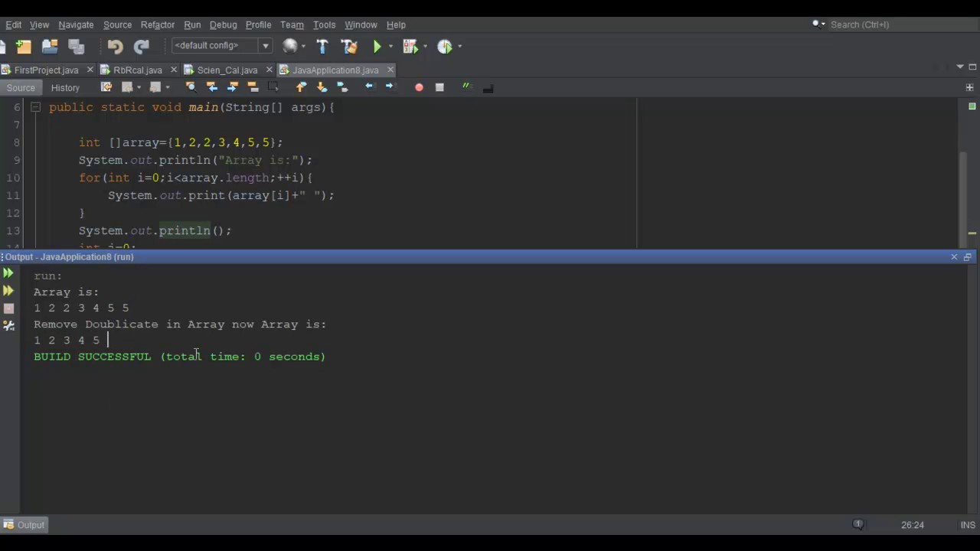Open the Window menu
The image size is (980, 551).
coord(361,24)
